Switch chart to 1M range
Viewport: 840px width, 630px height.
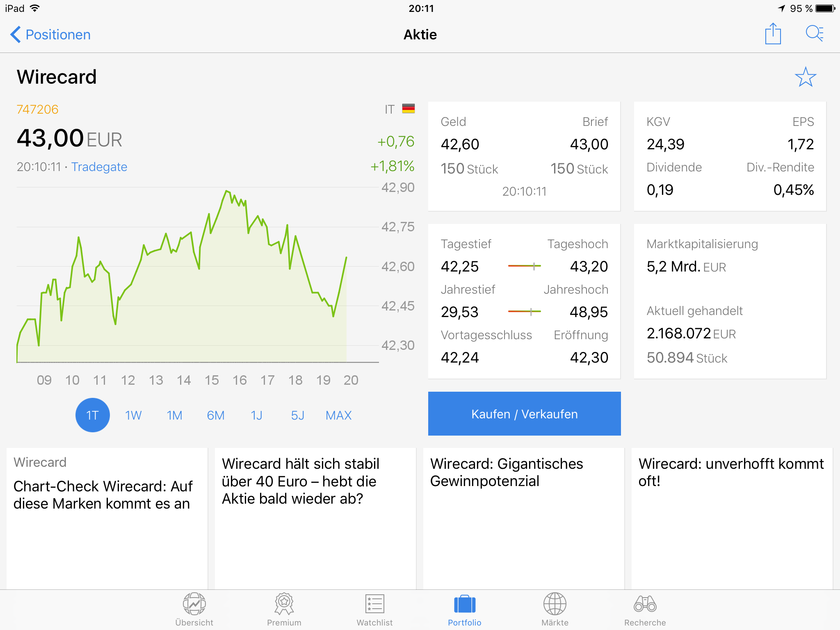point(174,415)
